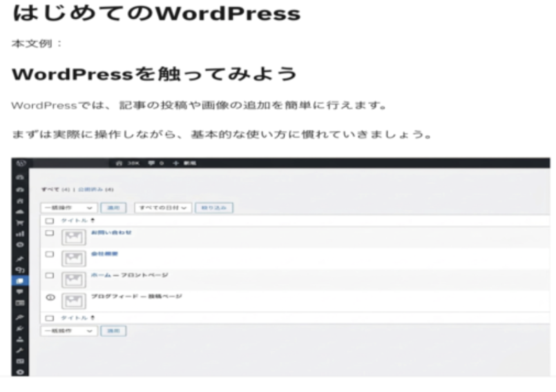Open the お問い合わせ page title link
The width and height of the screenshot is (556, 392).
coord(111,233)
